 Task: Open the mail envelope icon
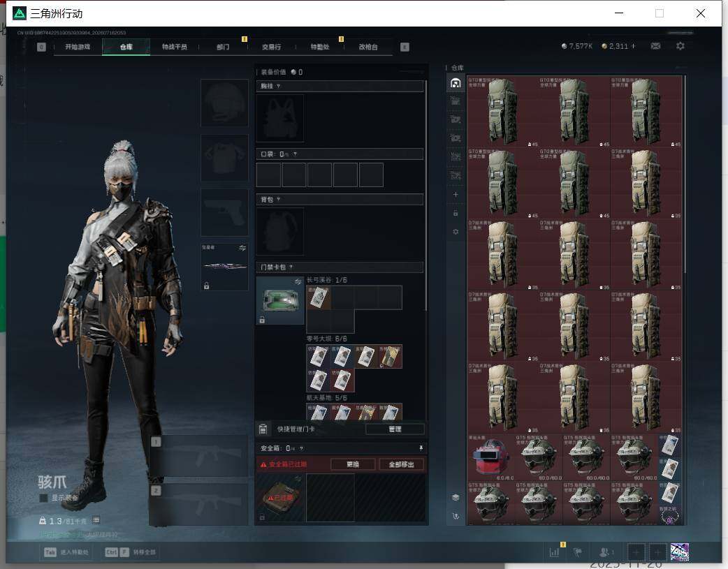655,46
